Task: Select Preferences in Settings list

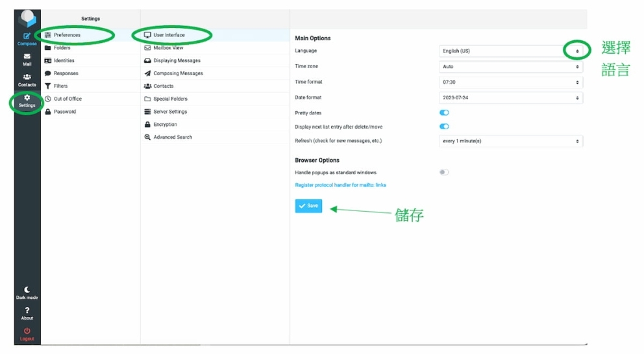Action: (x=67, y=35)
